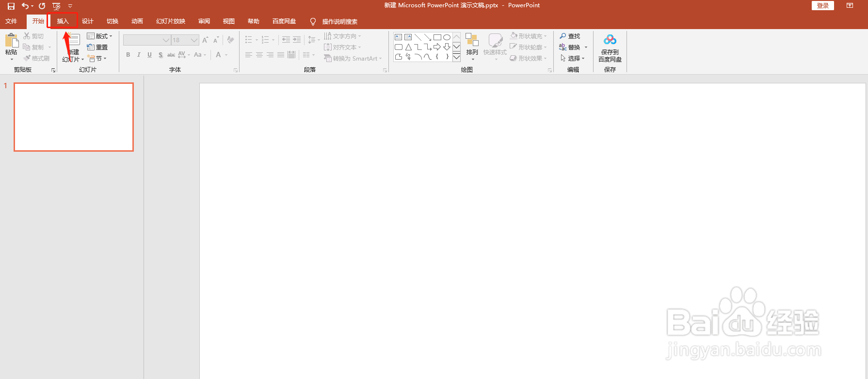Click the Paste (粘贴) clipboard icon

click(11, 40)
